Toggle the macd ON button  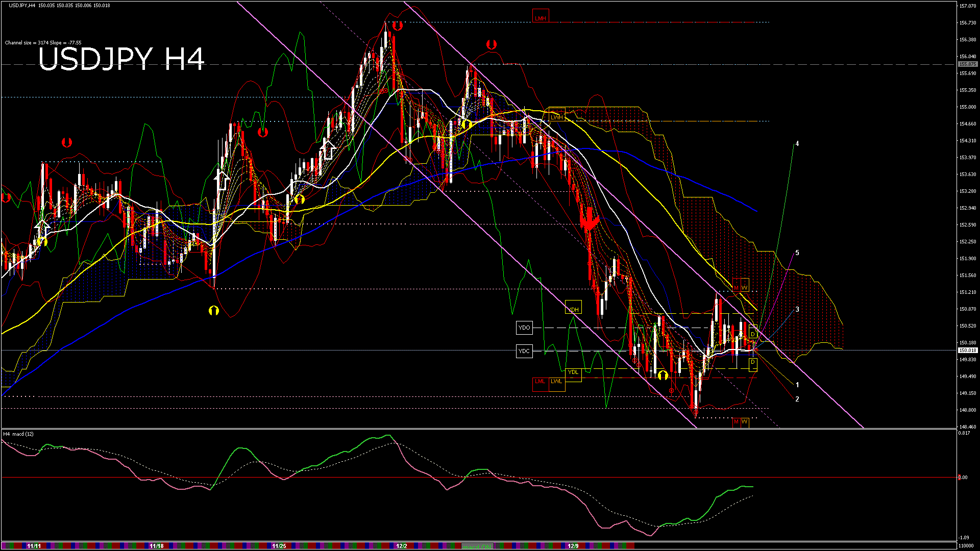pyautogui.click(x=478, y=546)
